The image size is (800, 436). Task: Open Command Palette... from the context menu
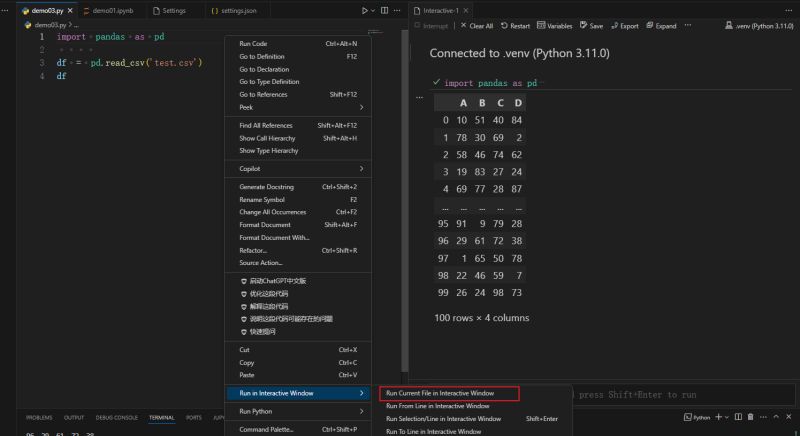tap(298, 429)
